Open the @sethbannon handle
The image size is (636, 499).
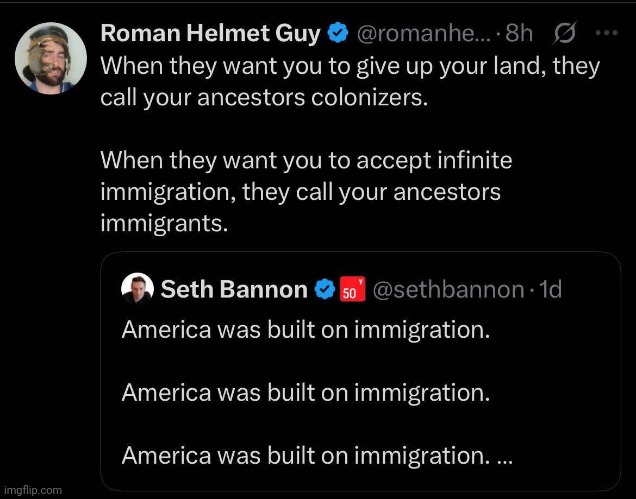[x=448, y=290]
